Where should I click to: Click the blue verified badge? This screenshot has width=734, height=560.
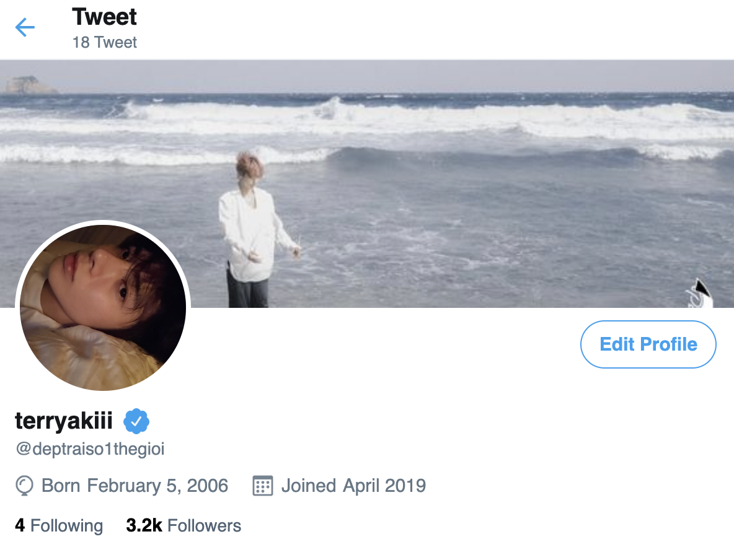click(x=136, y=421)
